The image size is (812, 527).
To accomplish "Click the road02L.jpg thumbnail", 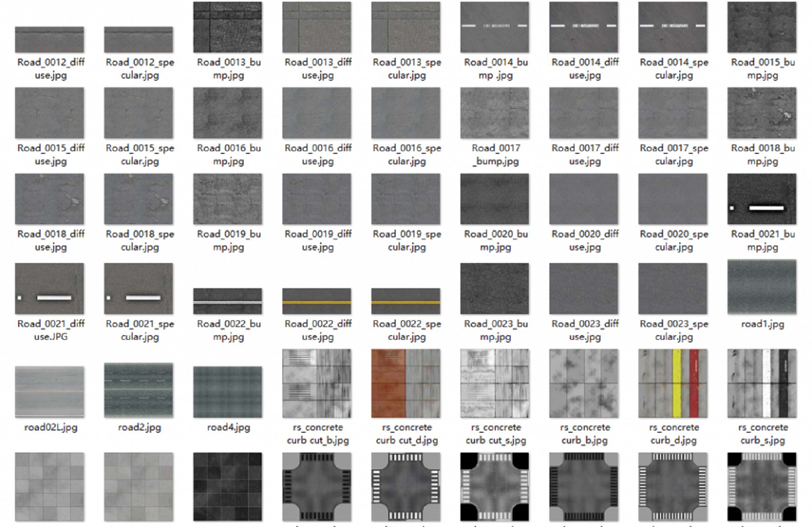I will (x=49, y=392).
